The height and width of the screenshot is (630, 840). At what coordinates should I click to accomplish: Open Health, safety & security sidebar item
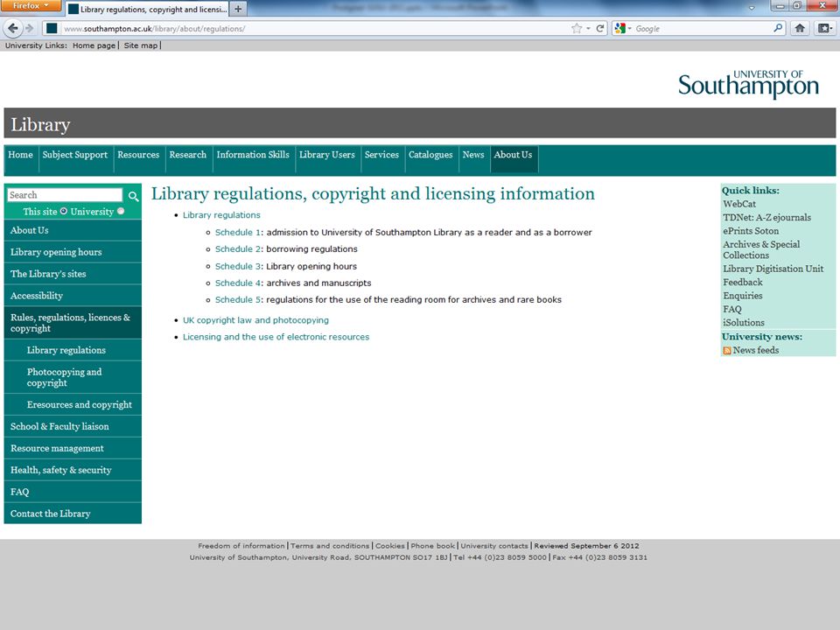coord(73,470)
